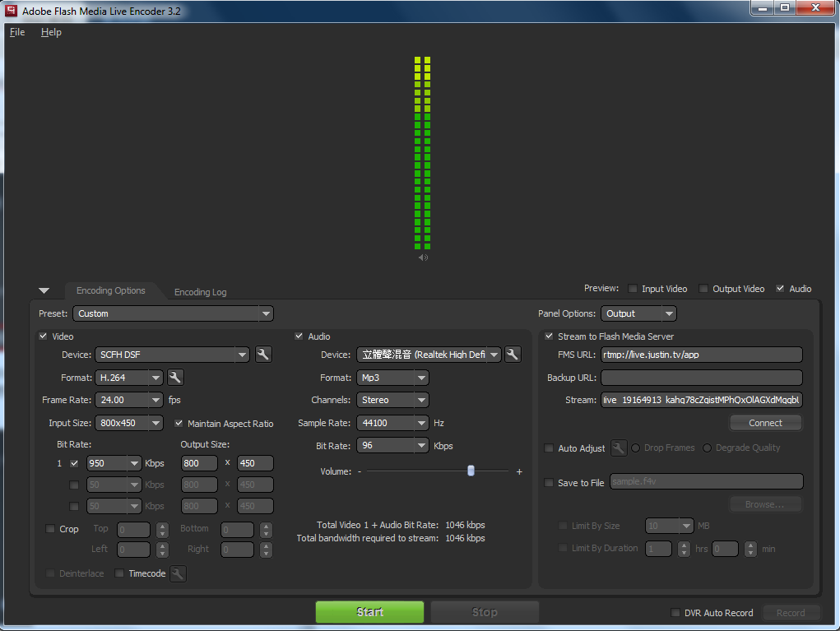Click the audio Volume slider handle
840x631 pixels.
pos(471,471)
